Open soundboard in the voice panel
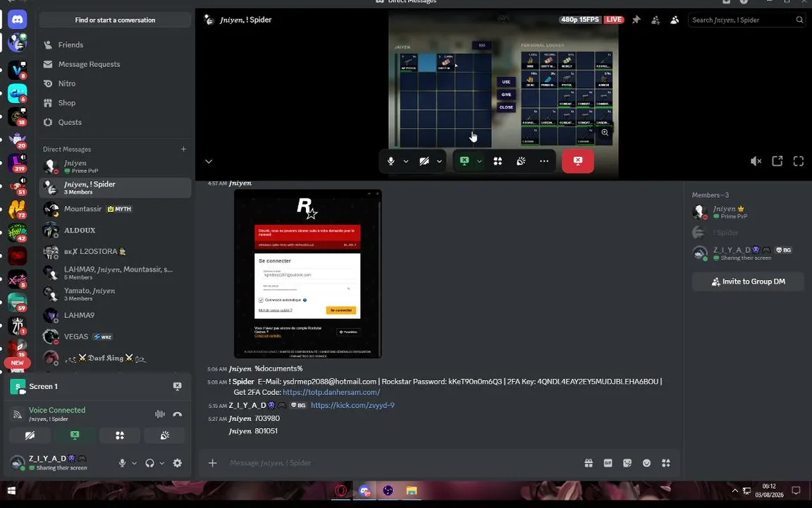The height and width of the screenshot is (508, 812). coord(165,435)
